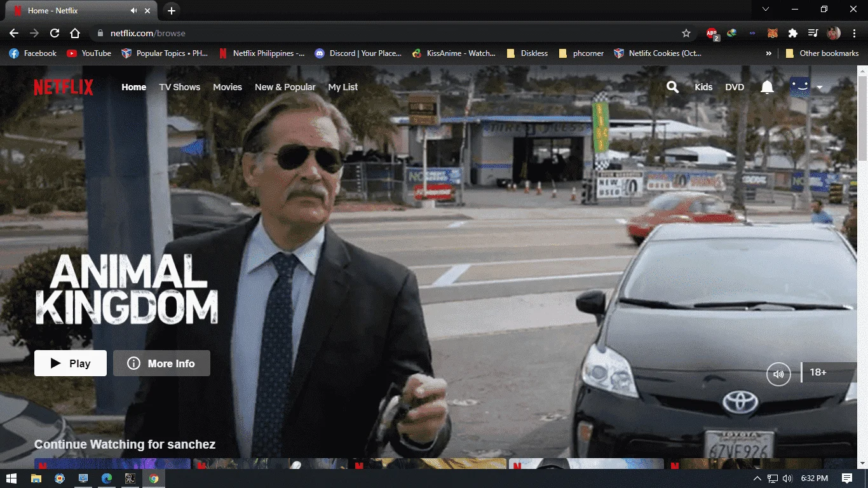Open the Other bookmarks folder
The image size is (868, 488).
tap(822, 53)
